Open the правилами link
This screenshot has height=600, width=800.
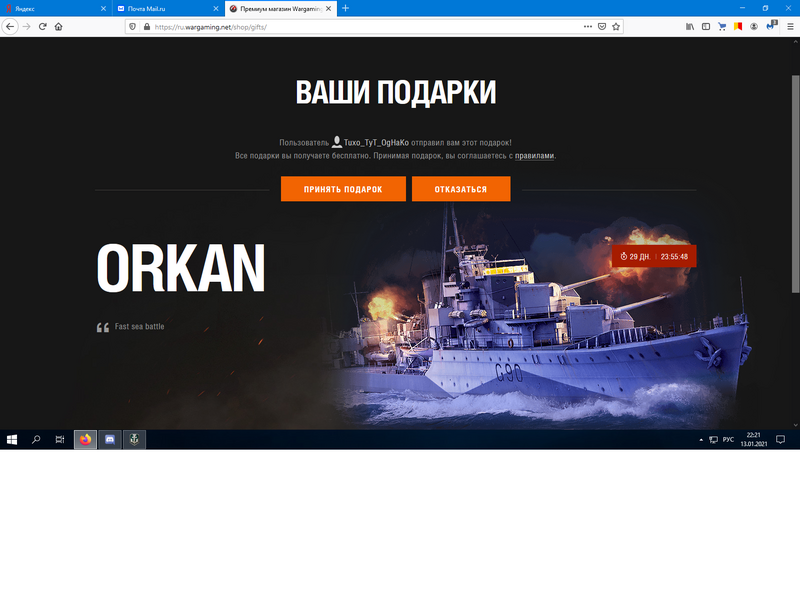pyautogui.click(x=533, y=156)
